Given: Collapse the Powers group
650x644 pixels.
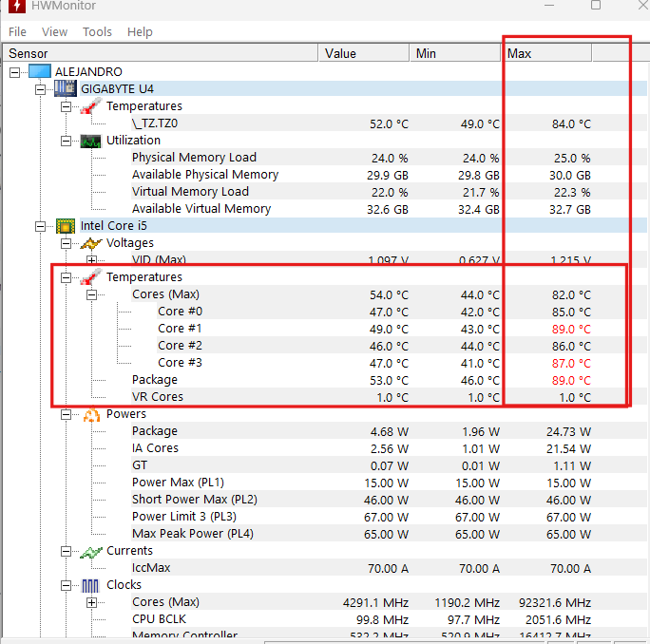Looking at the screenshot, I should point(66,414).
